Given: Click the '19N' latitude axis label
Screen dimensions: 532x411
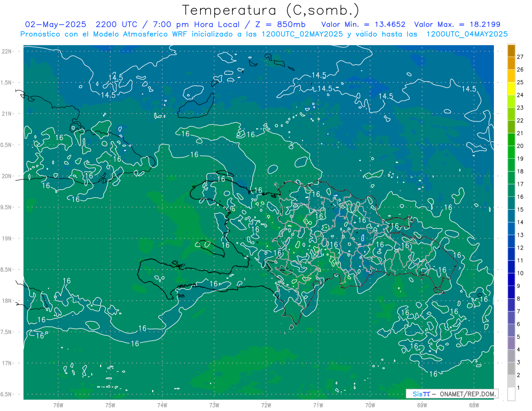Looking at the screenshot, I should pos(8,239).
